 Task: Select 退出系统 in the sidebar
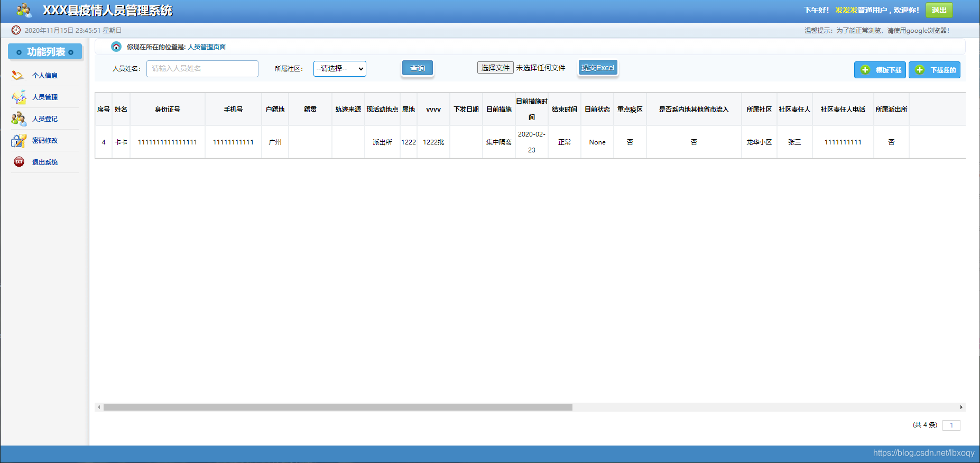coord(45,162)
